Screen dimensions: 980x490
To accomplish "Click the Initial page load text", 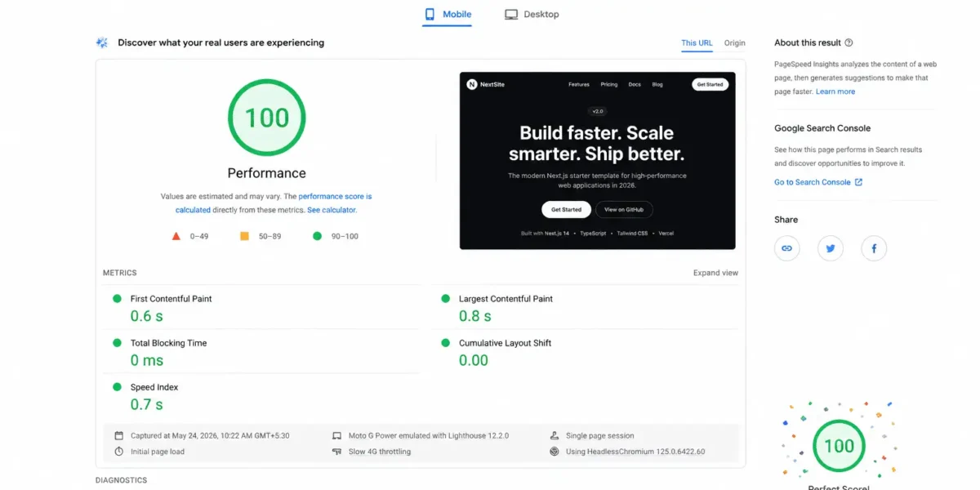I will coord(158,452).
